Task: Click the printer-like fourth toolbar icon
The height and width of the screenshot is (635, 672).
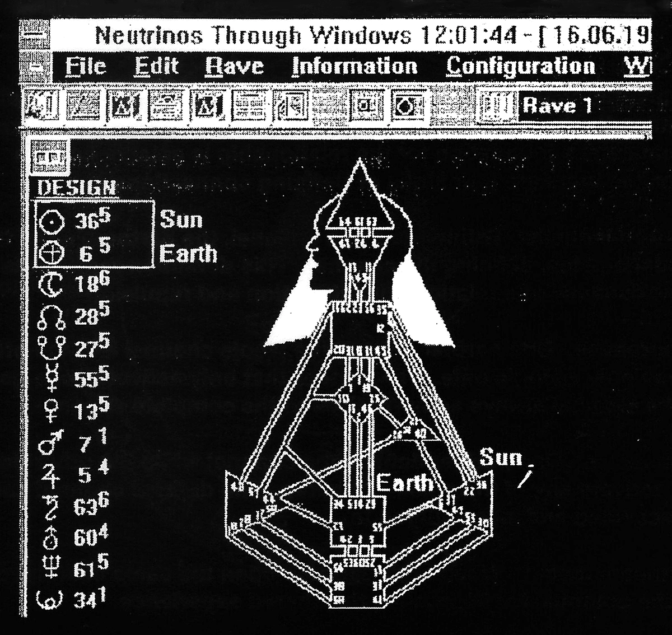Action: [166, 105]
